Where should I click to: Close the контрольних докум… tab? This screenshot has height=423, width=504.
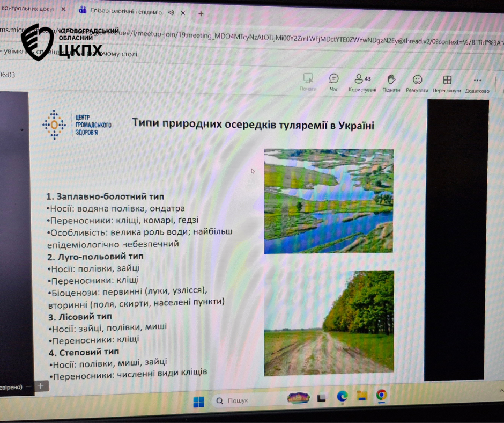coord(63,10)
